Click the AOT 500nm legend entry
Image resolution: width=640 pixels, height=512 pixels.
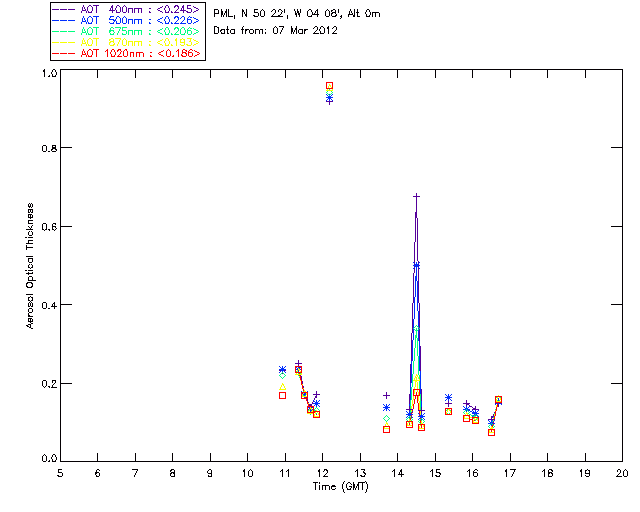tap(126, 20)
